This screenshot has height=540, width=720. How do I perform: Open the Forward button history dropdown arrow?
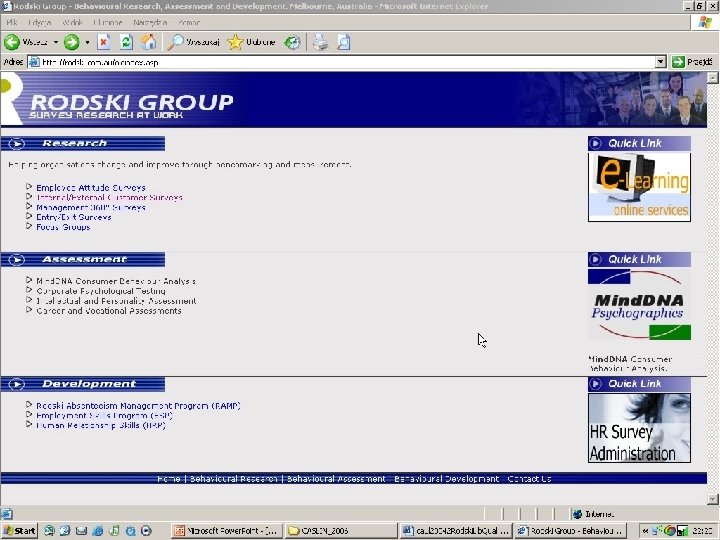point(87,42)
